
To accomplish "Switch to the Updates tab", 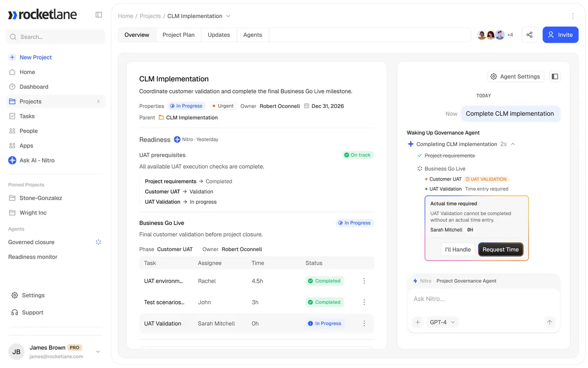I will point(219,35).
